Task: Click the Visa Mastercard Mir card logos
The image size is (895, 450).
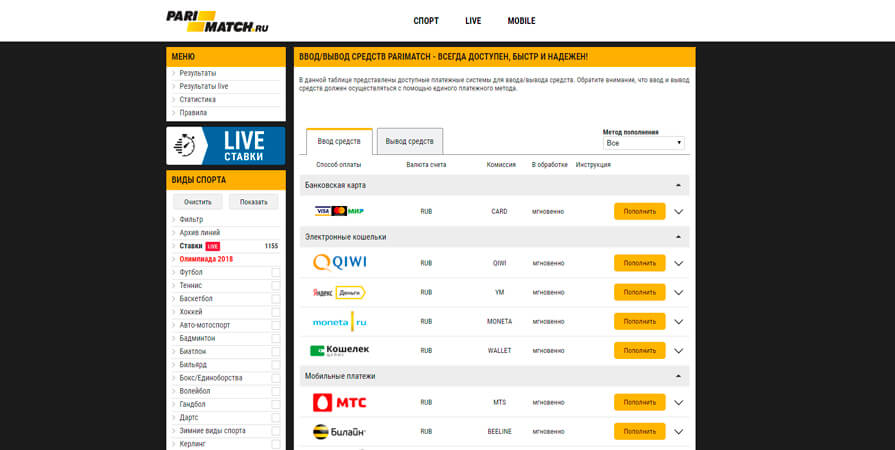Action: point(339,211)
